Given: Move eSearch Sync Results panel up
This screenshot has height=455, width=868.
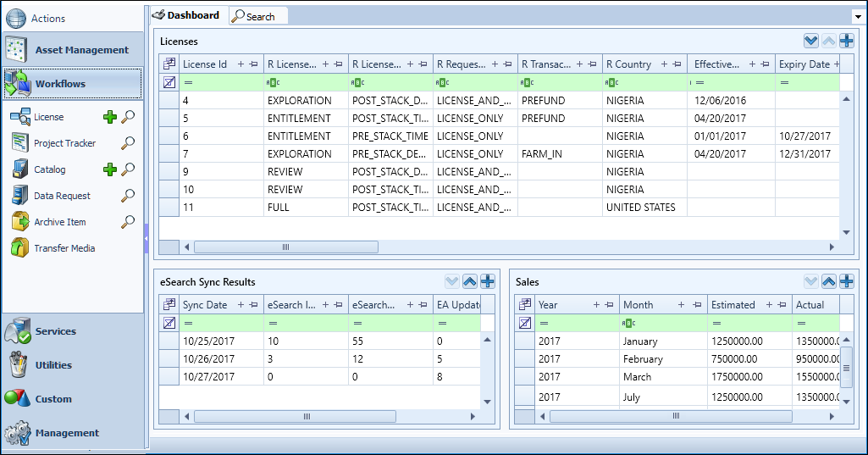Looking at the screenshot, I should tap(469, 281).
